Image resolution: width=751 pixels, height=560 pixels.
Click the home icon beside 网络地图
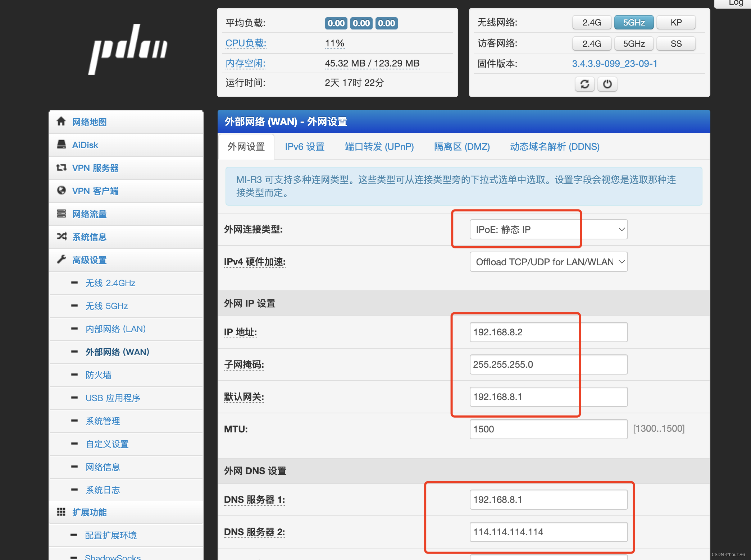pos(61,121)
